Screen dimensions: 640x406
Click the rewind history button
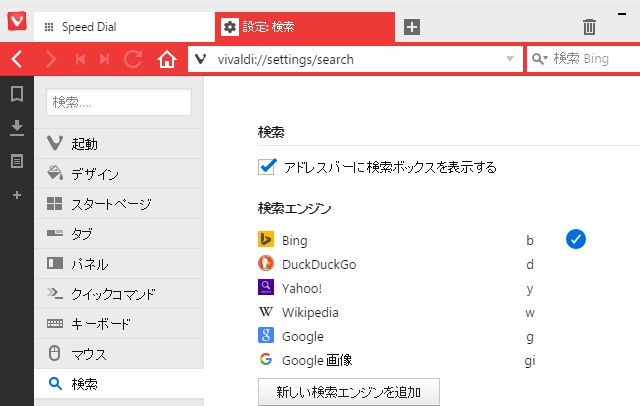[80, 60]
